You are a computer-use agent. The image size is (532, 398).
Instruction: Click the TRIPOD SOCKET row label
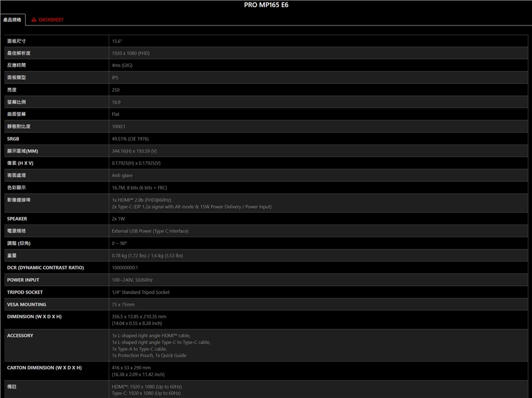(x=25, y=292)
